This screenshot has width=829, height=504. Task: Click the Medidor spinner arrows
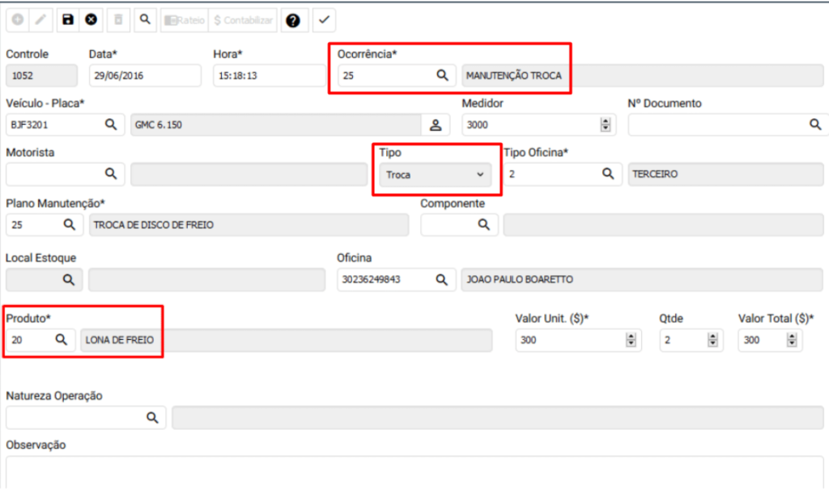coord(605,125)
